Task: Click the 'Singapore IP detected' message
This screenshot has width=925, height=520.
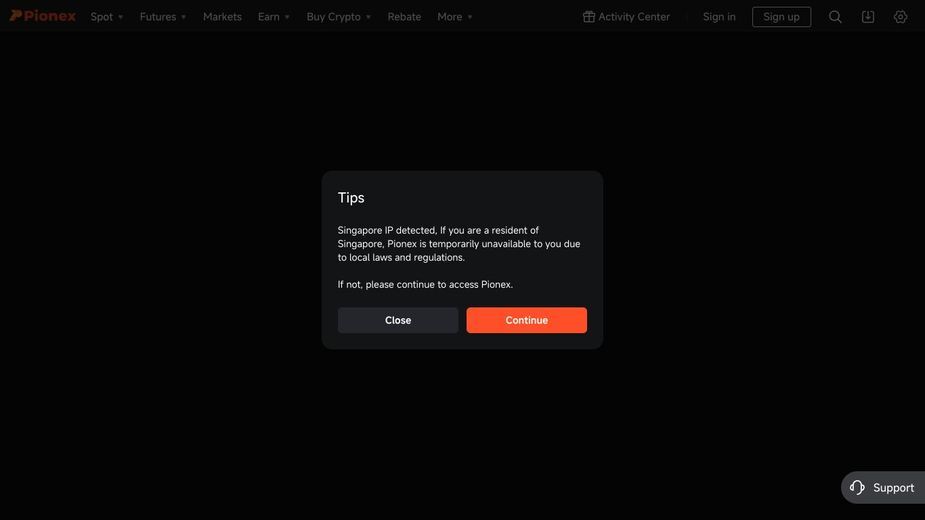Action: 459,244
